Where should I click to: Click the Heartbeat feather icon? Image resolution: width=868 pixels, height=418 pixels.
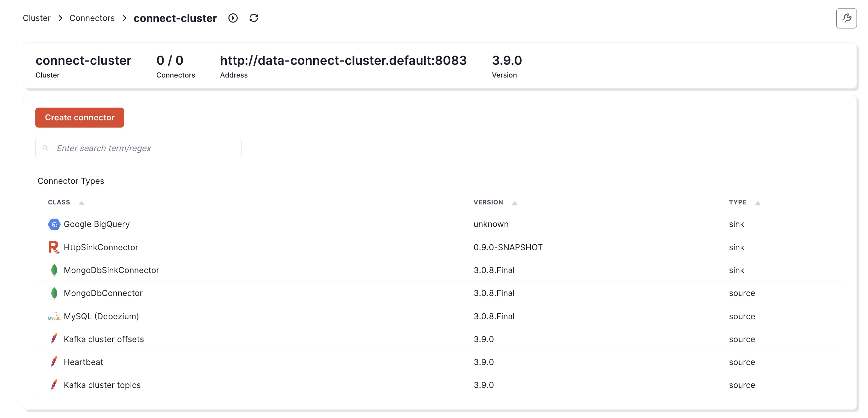(54, 362)
